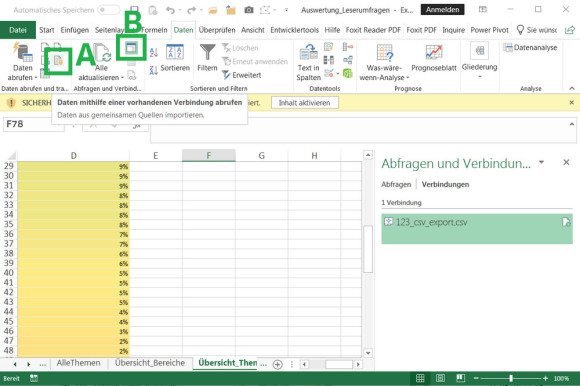Open Was-wäre-wenn-Analyse menu
The height and width of the screenshot is (386, 580).
pyautogui.click(x=384, y=62)
